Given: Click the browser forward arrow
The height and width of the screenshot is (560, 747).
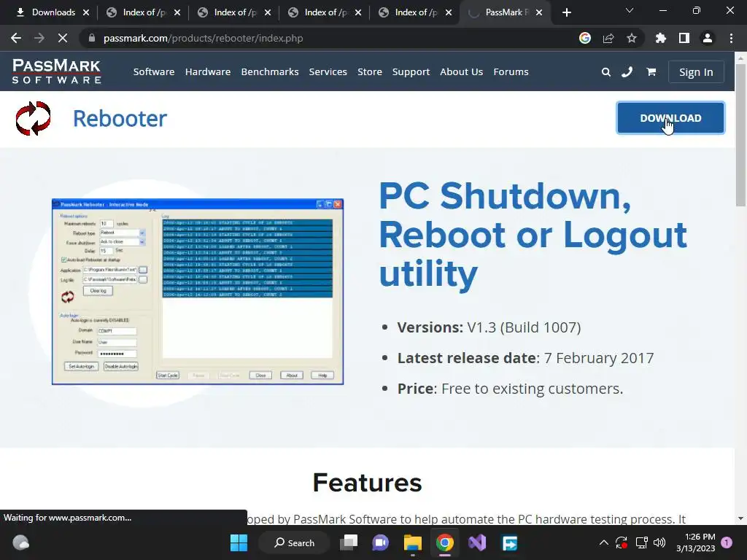Looking at the screenshot, I should [39, 38].
